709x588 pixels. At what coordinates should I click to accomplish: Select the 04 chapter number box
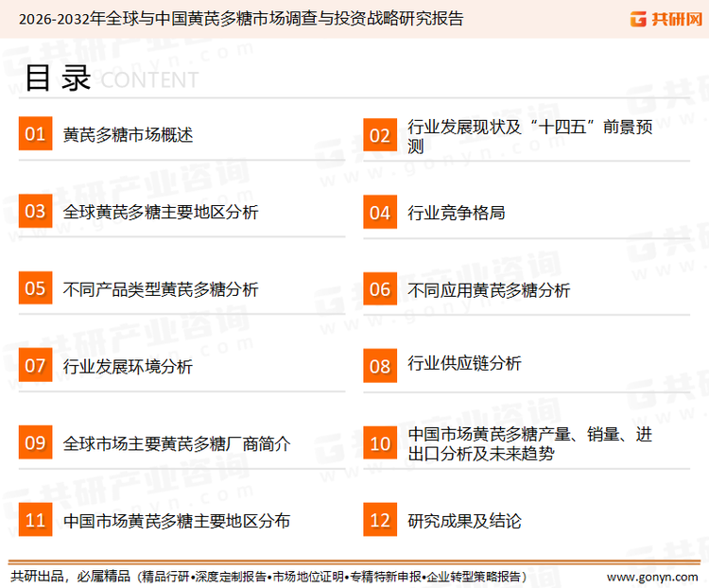tap(380, 212)
